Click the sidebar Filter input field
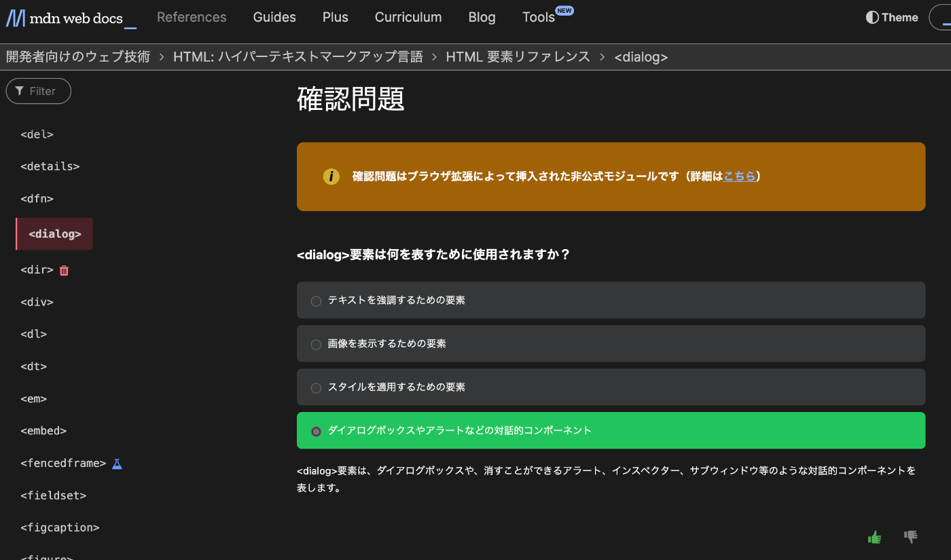The image size is (951, 560). pos(39,91)
